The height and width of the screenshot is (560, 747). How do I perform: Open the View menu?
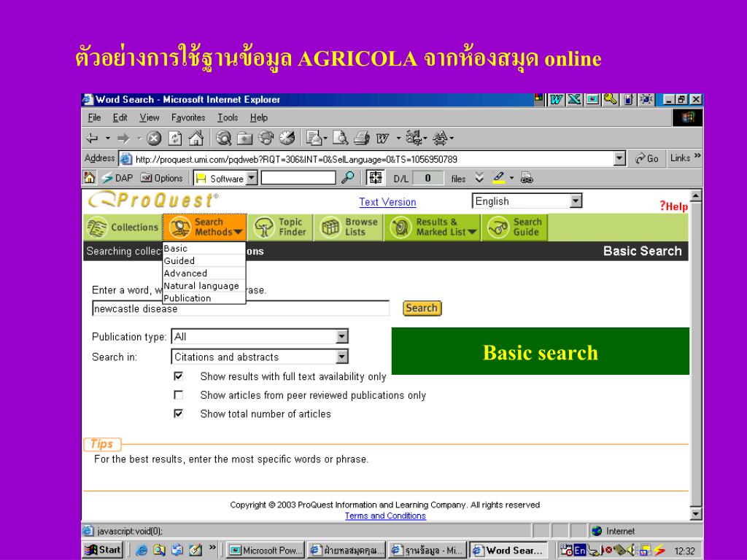point(150,117)
